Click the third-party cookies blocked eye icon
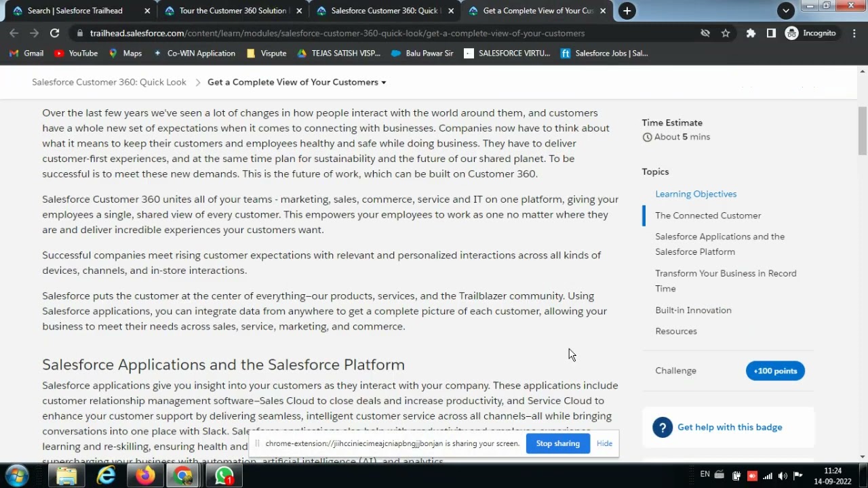This screenshot has height=488, width=868. 705,33
